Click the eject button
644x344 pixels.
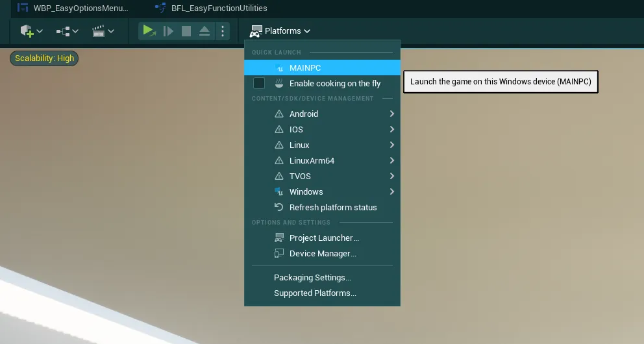tap(204, 31)
